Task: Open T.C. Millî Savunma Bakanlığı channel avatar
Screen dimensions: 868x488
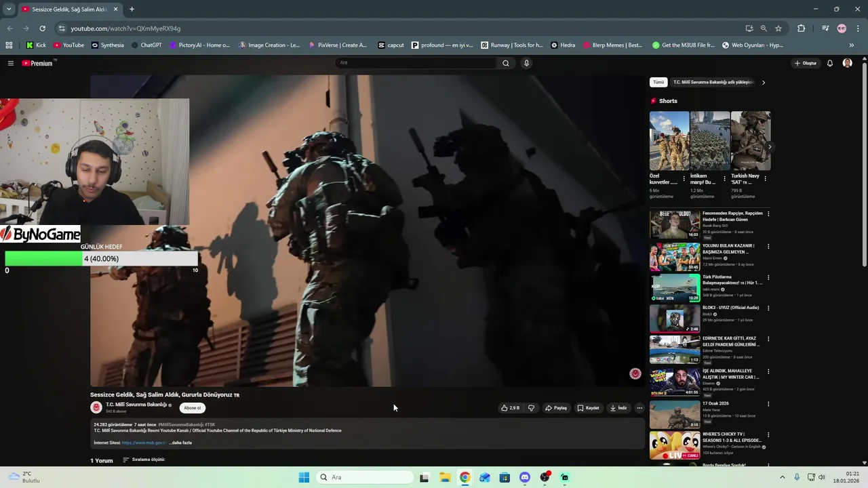Action: [x=96, y=407]
